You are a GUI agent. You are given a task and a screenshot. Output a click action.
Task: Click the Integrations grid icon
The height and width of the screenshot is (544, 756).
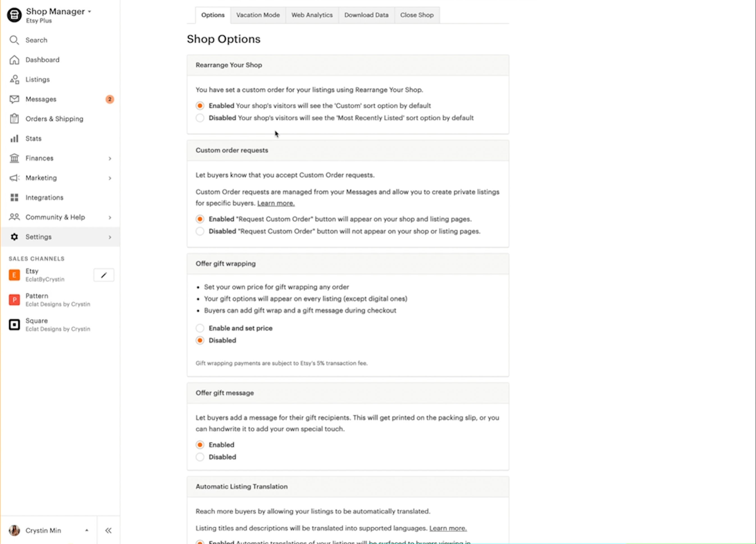click(14, 198)
